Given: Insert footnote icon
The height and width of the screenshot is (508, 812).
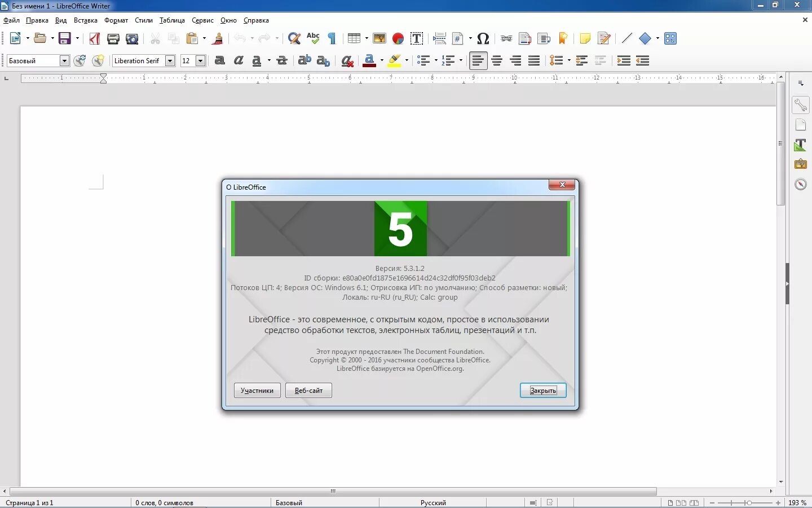Looking at the screenshot, I should 525,38.
